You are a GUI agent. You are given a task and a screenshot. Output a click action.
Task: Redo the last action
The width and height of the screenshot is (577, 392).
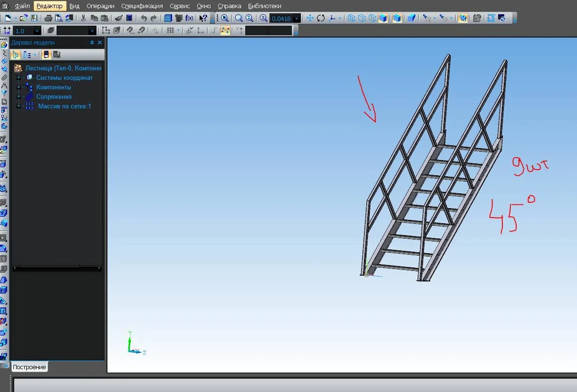(154, 18)
